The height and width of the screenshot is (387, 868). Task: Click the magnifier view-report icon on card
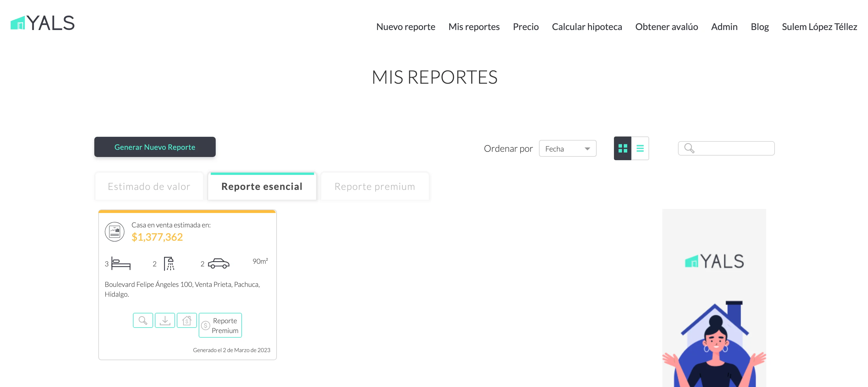pos(143,320)
